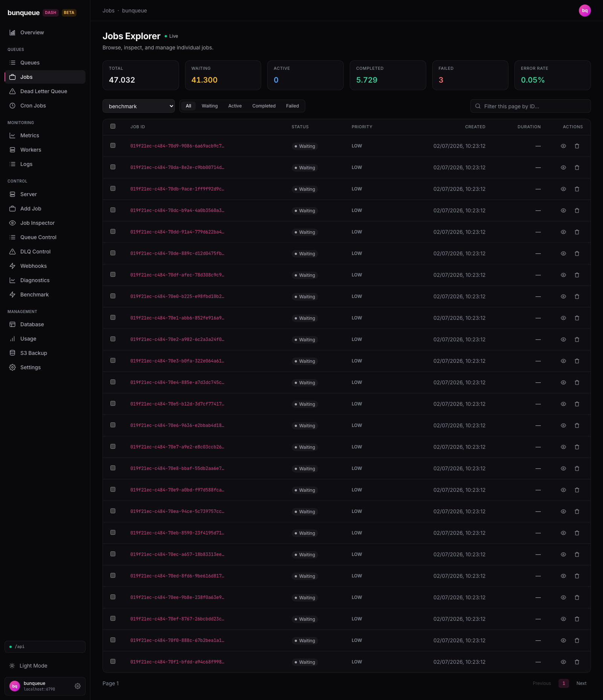Click the Created column header
The image size is (603, 700).
click(x=475, y=127)
